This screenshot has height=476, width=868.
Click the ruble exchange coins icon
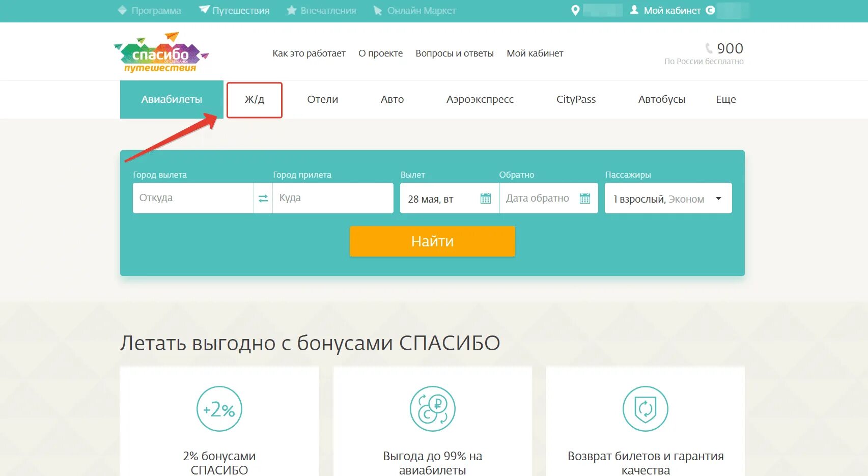432,409
